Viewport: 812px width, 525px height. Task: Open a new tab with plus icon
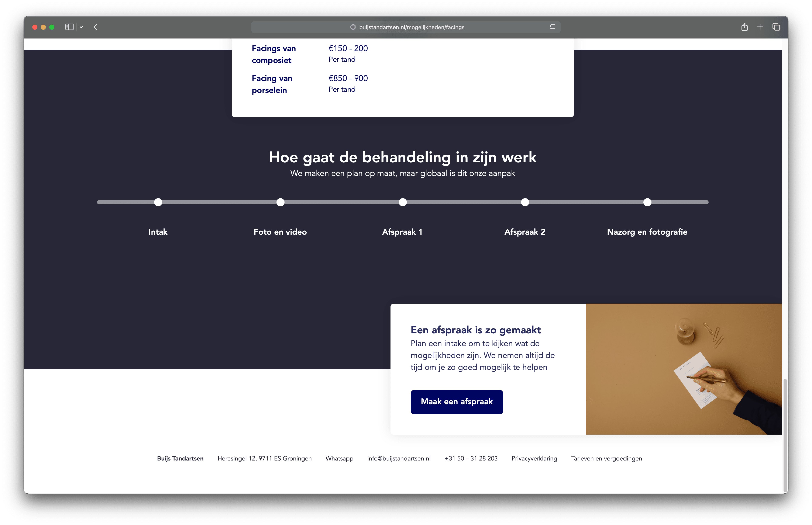click(x=760, y=27)
